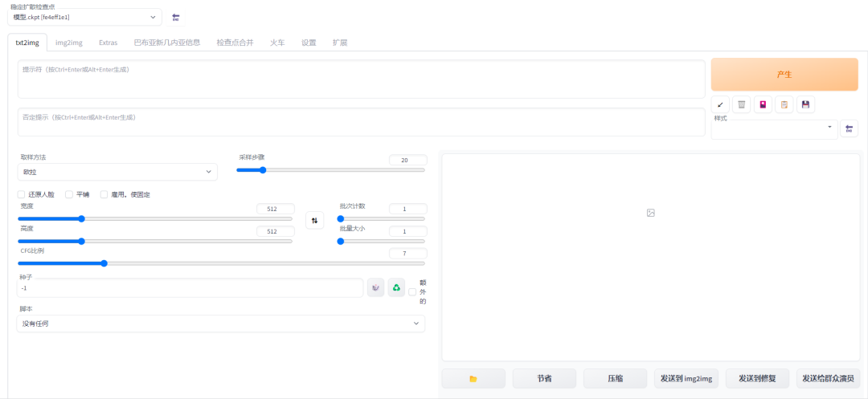Enable the 还原人脸 checkbox

click(22, 194)
